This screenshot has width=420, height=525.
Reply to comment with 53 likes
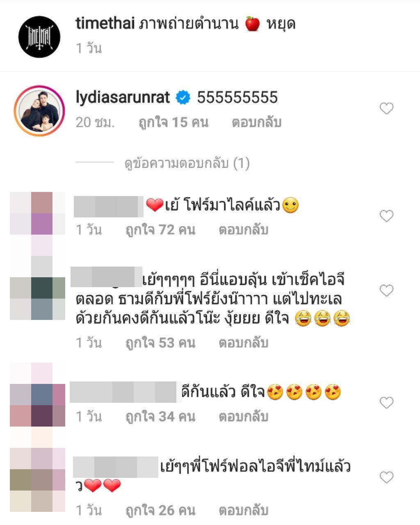click(x=244, y=342)
